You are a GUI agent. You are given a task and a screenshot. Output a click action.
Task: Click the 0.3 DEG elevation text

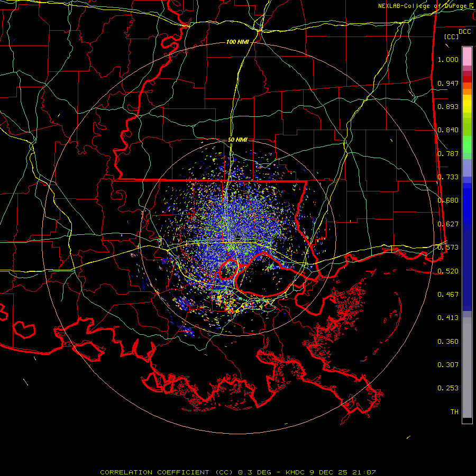tap(254, 472)
